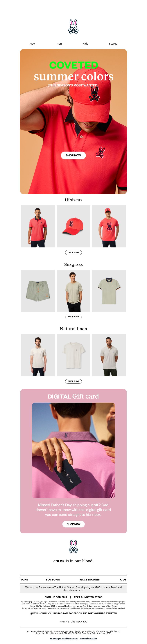Click Shop Now under Natural linen
This screenshot has height=644, width=147.
point(73,381)
